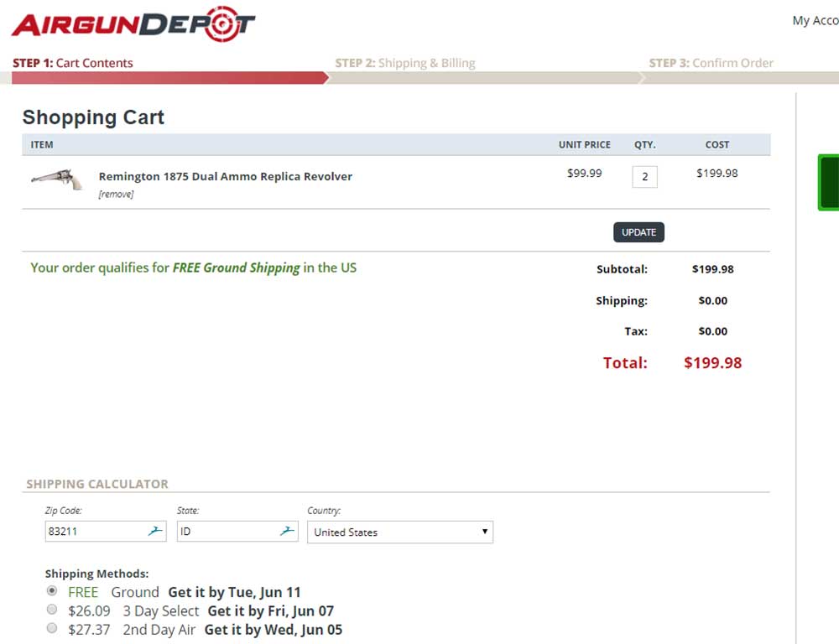839x644 pixels.
Task: Click the Subtotal $199.98 value
Action: pyautogui.click(x=712, y=269)
